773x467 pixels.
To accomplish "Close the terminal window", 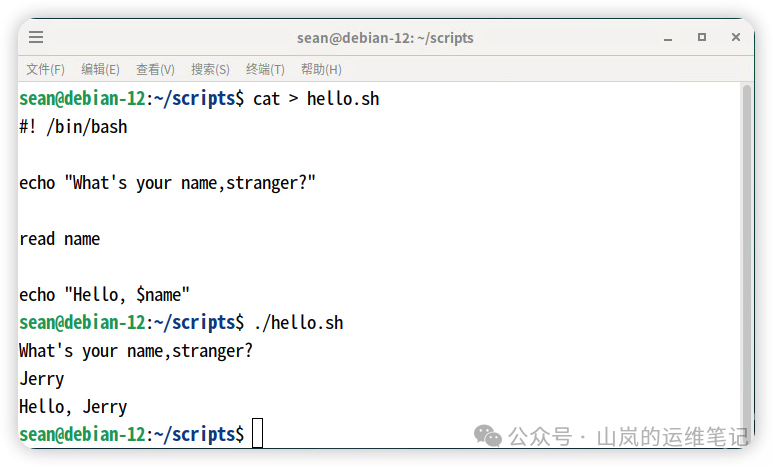I will coord(736,38).
